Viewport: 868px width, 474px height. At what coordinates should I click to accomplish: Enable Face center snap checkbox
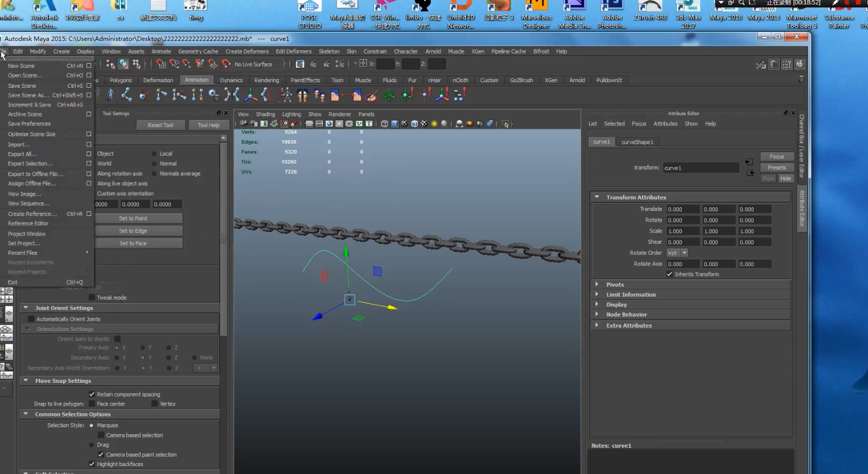point(92,404)
